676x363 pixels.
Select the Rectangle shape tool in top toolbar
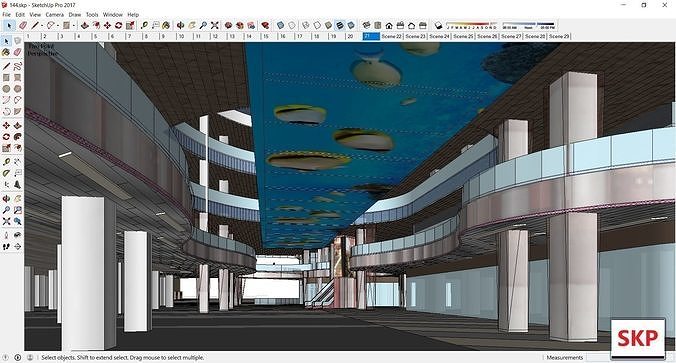click(x=66, y=25)
